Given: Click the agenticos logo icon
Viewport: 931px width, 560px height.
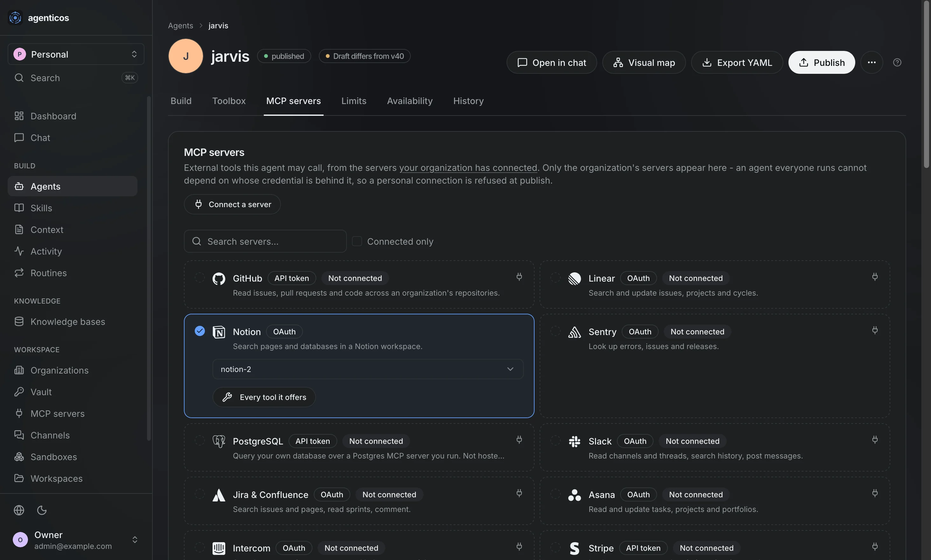Looking at the screenshot, I should tap(15, 17).
